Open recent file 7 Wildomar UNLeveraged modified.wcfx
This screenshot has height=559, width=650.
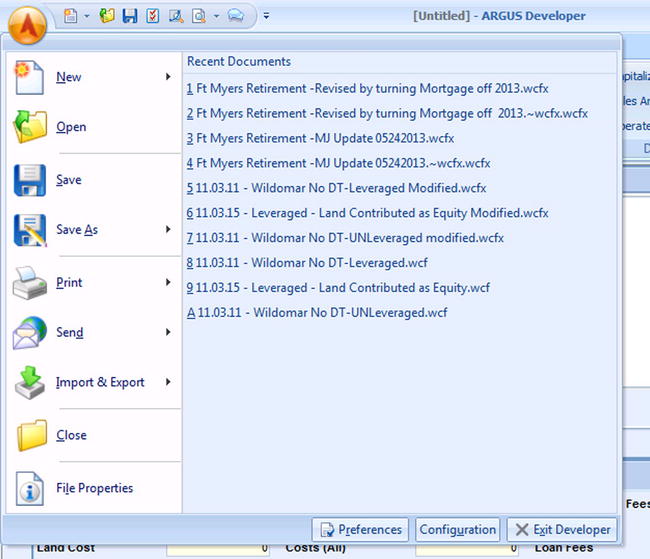point(345,238)
